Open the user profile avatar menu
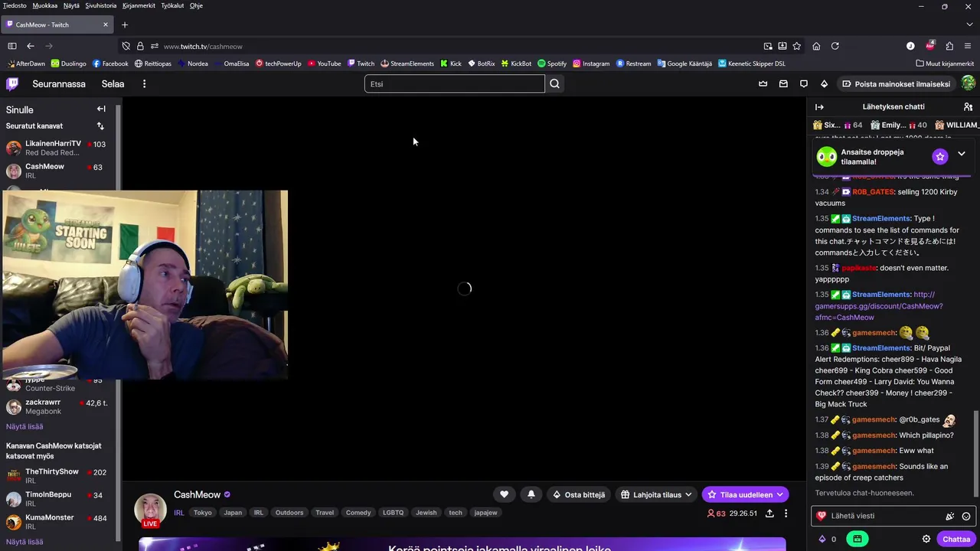The height and width of the screenshot is (551, 980). pos(968,83)
